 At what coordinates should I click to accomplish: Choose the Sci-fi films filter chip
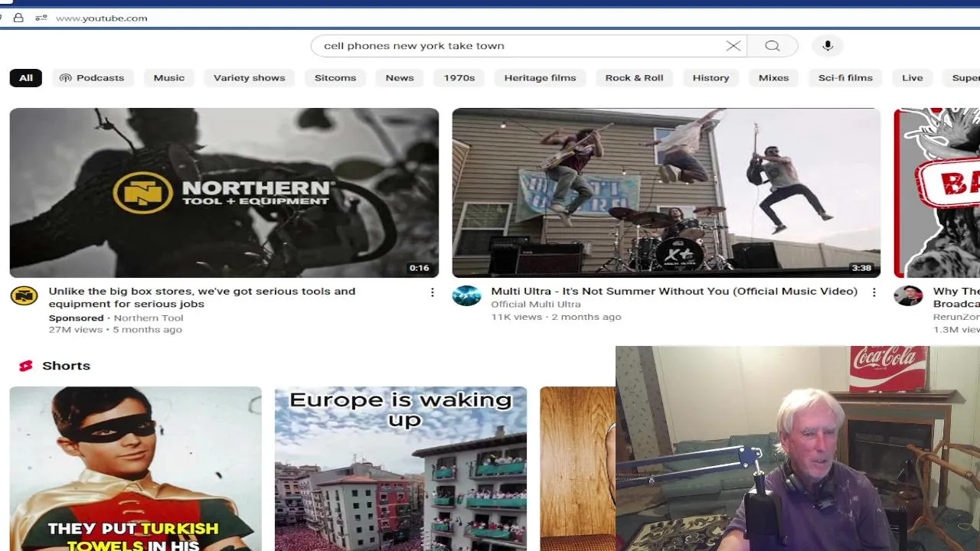(x=845, y=78)
